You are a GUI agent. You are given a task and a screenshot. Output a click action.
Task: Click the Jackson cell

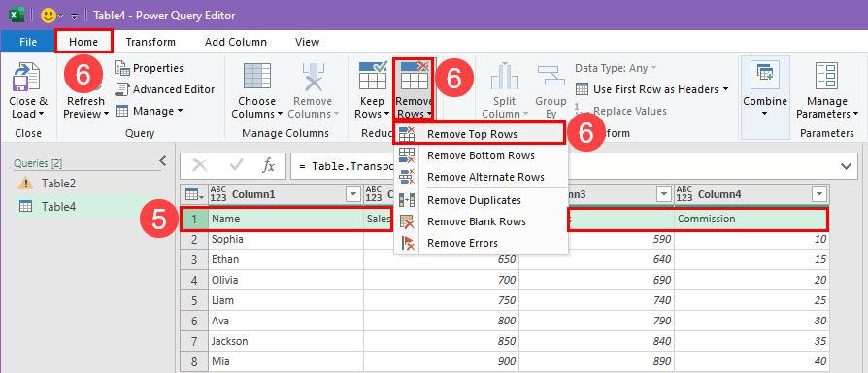click(x=285, y=342)
